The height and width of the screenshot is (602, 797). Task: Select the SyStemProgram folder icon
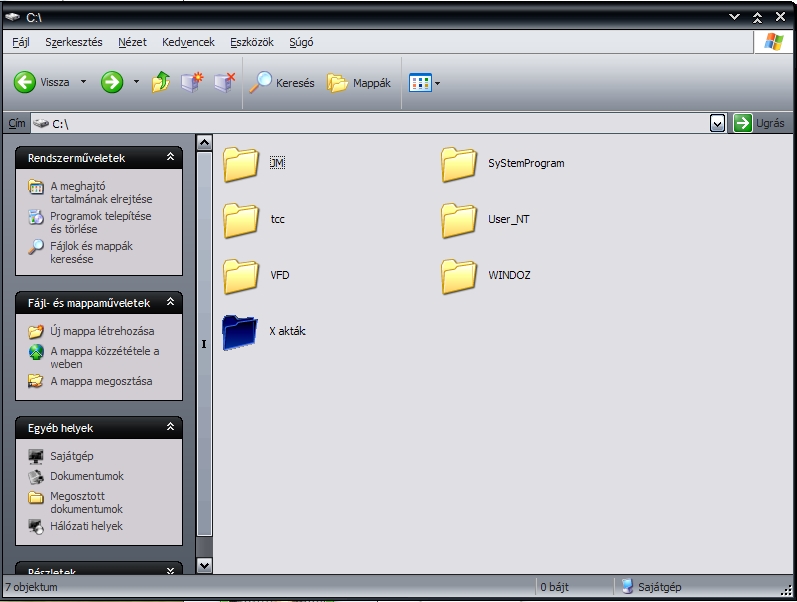click(459, 164)
